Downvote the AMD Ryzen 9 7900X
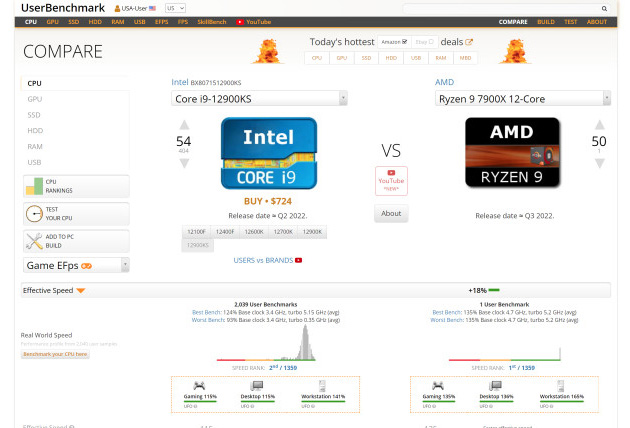This screenshot has height=428, width=630. click(x=599, y=163)
